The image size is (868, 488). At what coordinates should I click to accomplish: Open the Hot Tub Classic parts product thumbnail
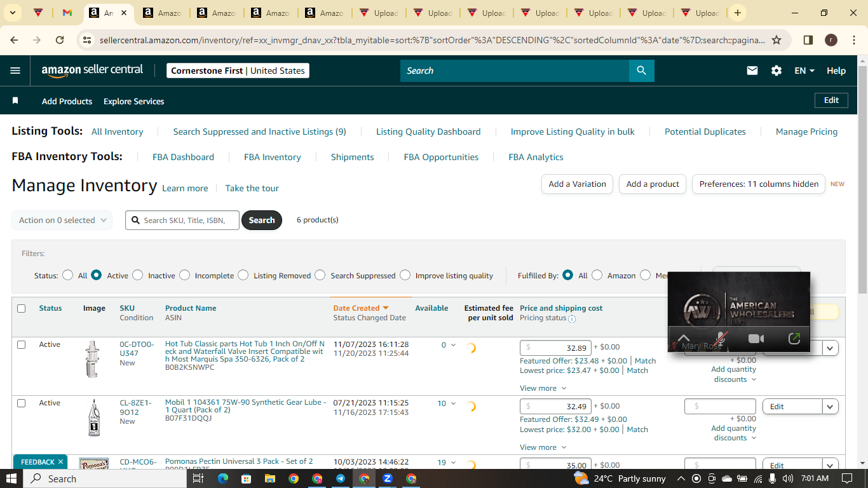coord(93,360)
